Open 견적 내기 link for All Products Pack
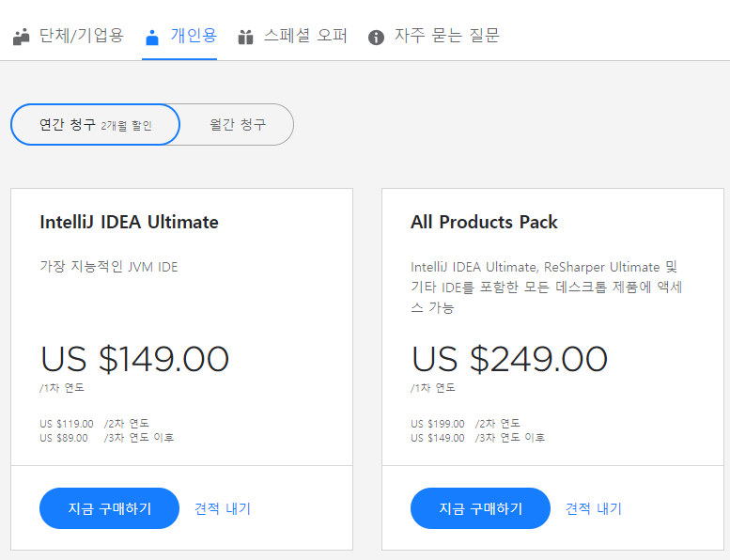The height and width of the screenshot is (560, 730). (x=594, y=508)
